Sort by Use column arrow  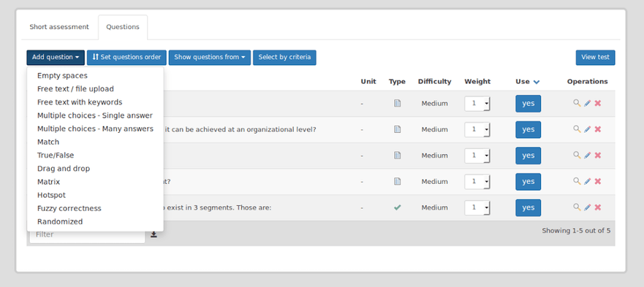[x=537, y=82]
